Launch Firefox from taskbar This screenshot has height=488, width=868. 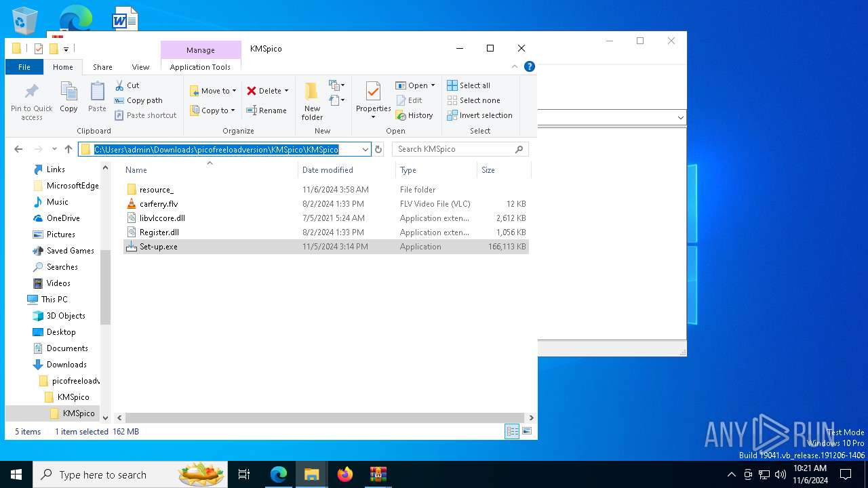(x=345, y=474)
